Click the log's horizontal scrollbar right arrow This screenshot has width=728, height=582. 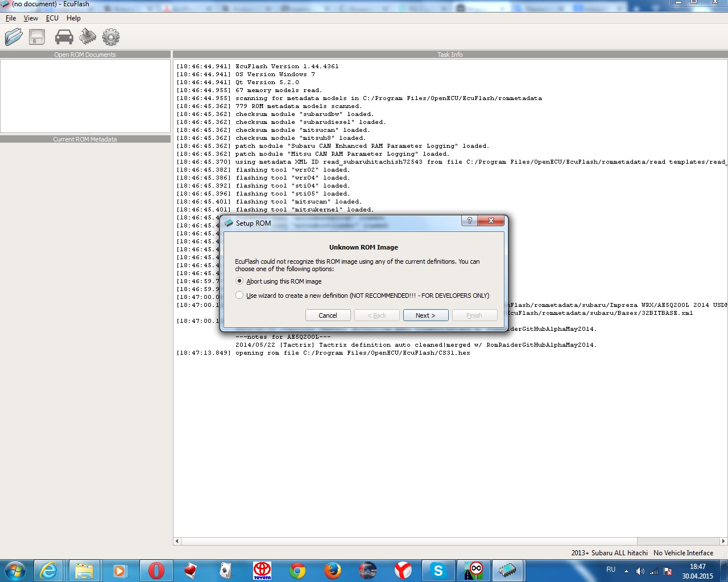coord(723,541)
